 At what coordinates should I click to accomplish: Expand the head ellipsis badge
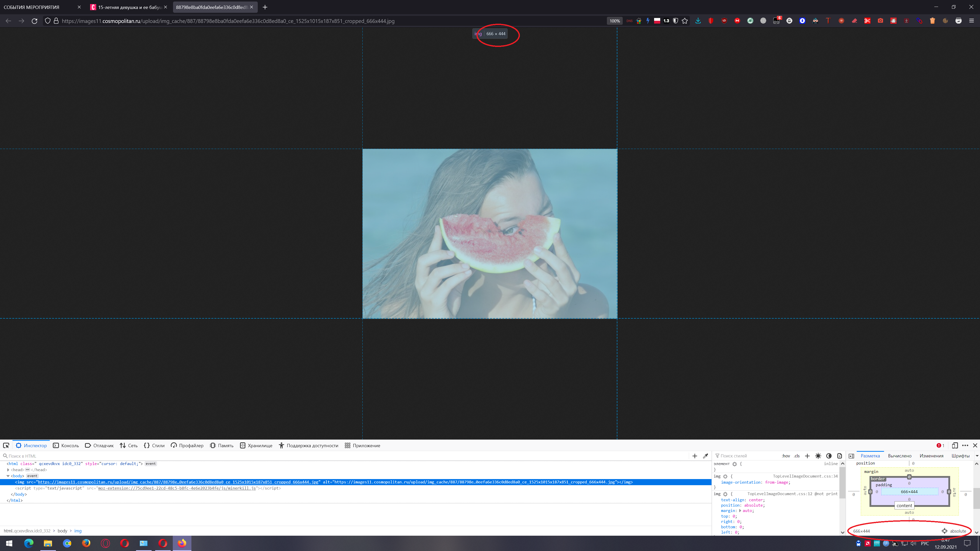pos(27,470)
